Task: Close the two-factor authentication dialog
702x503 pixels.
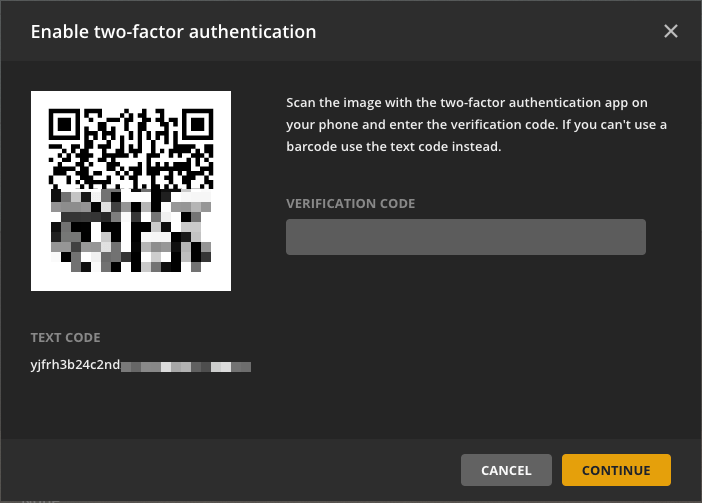Action: click(x=671, y=31)
